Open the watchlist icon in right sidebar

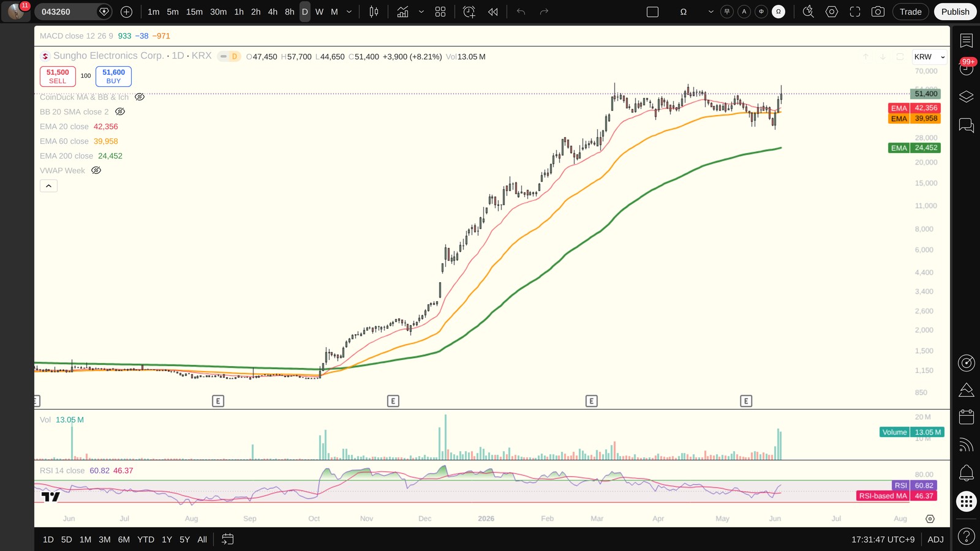[x=966, y=40]
